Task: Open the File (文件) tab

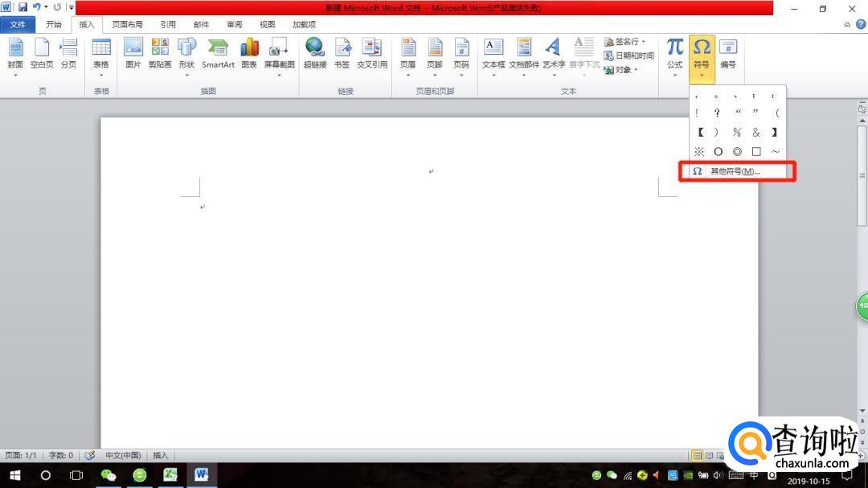Action: click(18, 24)
